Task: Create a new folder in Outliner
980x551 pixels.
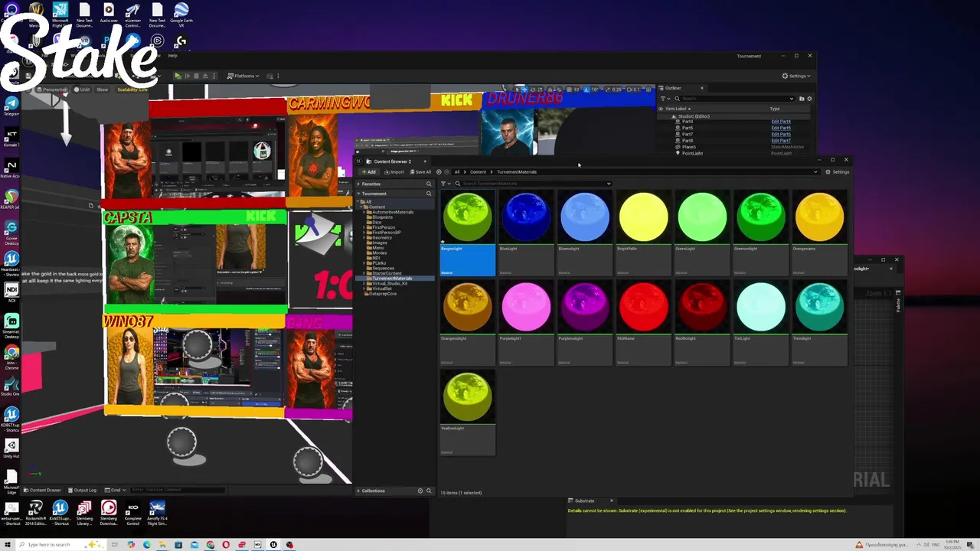Action: tap(802, 99)
